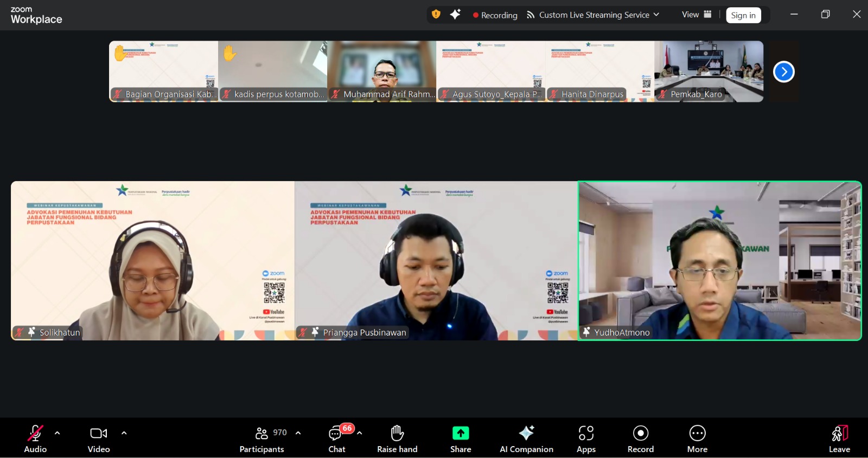Show next page of participant thumbnails
868x458 pixels.
pos(783,72)
